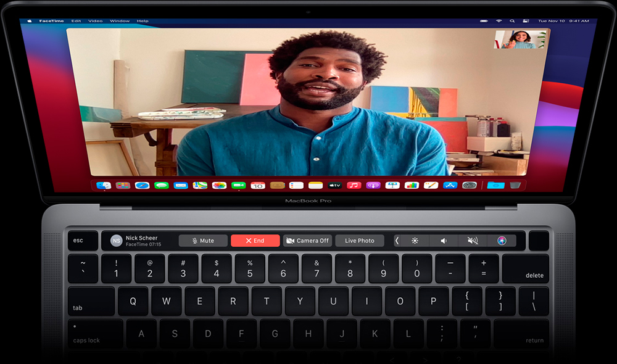Open Podcasts from the dock

coord(373,185)
